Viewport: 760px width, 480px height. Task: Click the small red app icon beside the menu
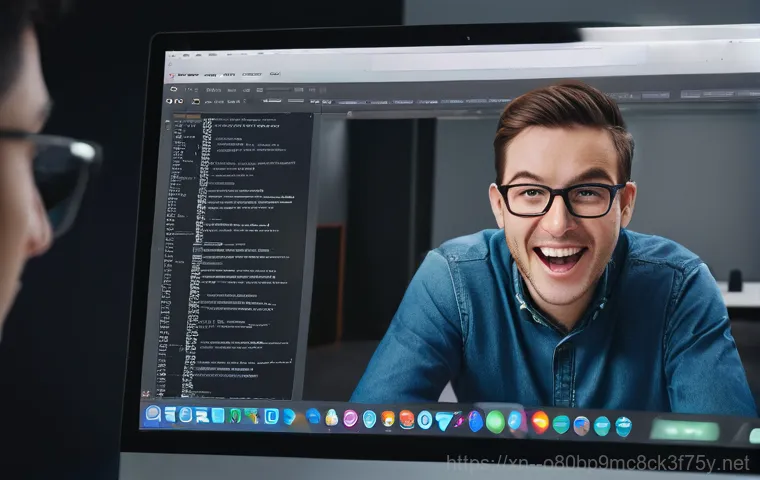[171, 76]
